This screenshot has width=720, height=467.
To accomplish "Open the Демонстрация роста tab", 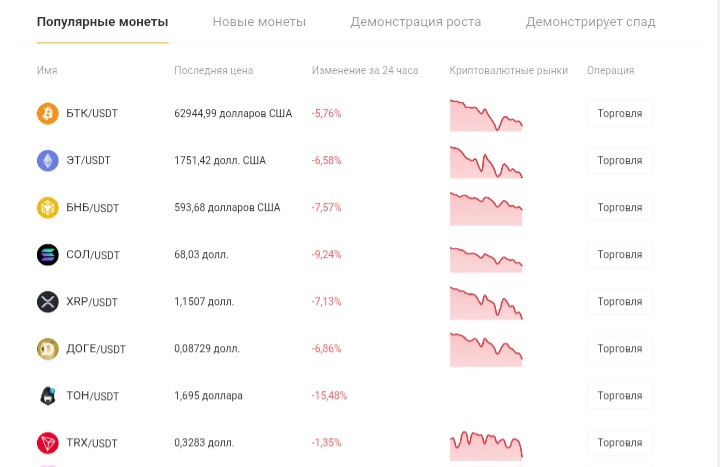I will 416,22.
